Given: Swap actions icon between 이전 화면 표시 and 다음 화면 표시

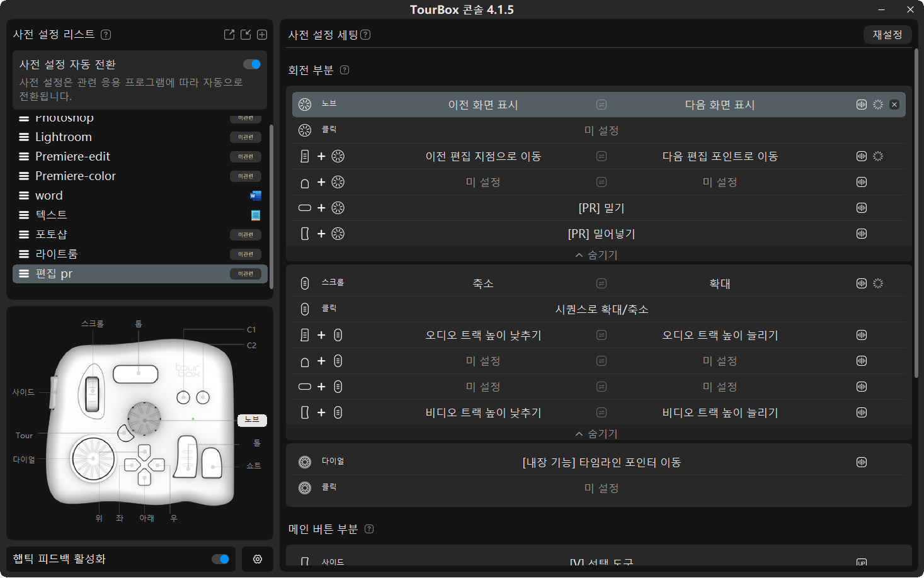Looking at the screenshot, I should click(x=602, y=105).
